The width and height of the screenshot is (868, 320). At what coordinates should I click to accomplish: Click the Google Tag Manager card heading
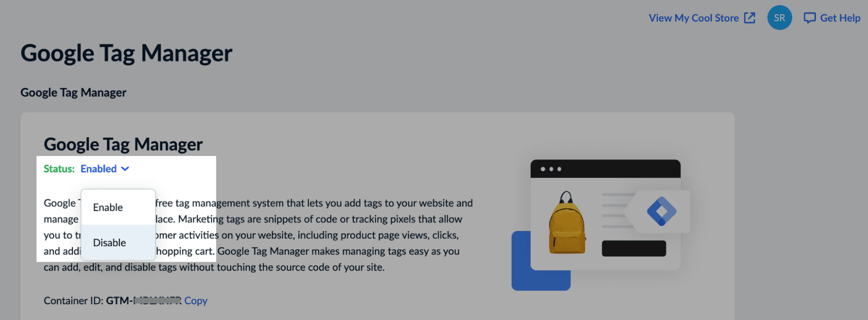123,145
